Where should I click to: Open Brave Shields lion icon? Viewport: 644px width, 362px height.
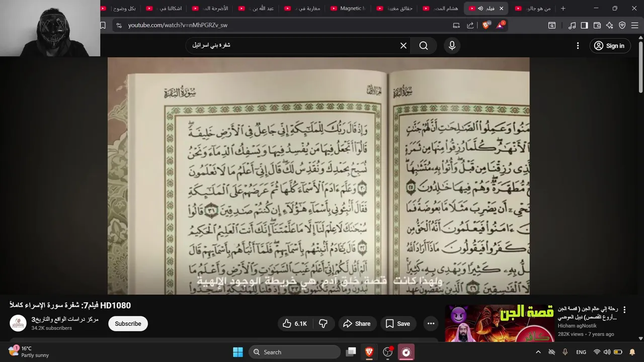486,25
